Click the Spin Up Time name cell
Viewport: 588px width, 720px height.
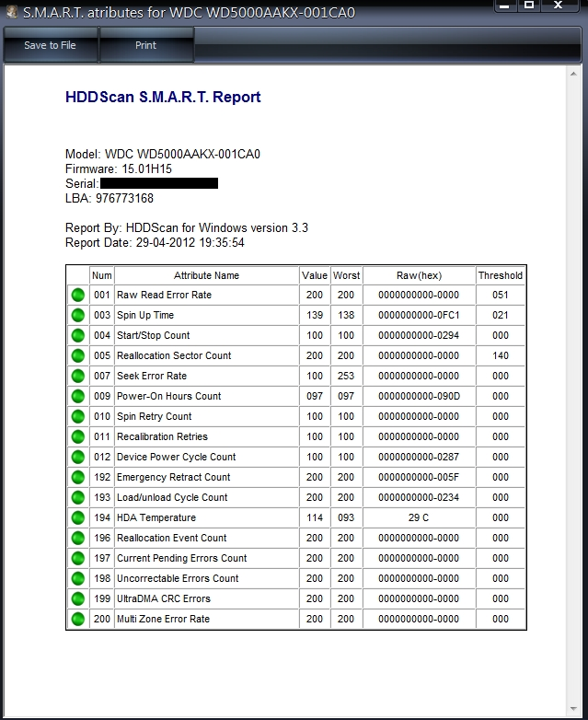[x=206, y=315]
